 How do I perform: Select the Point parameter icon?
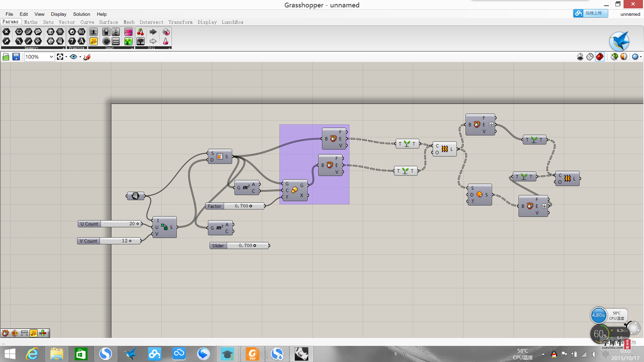click(6, 32)
